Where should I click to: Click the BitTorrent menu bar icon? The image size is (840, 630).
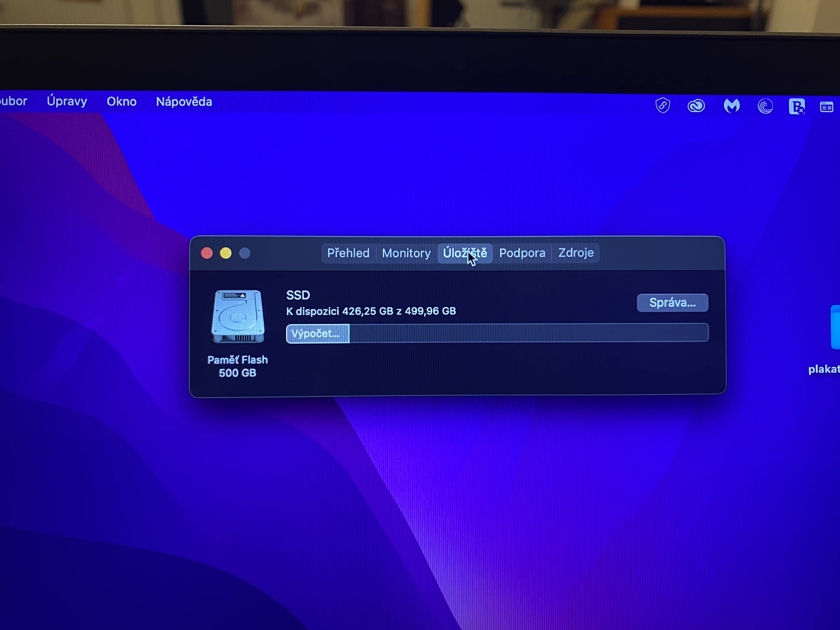[765, 106]
